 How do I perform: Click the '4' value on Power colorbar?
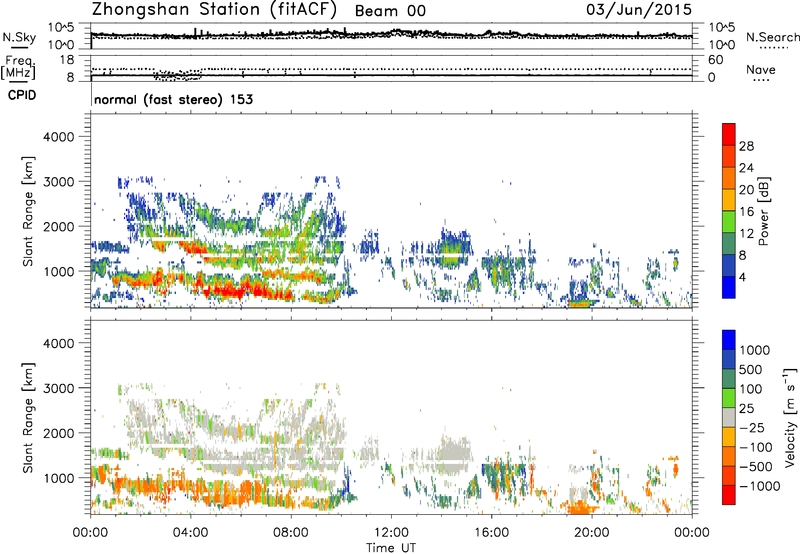[742, 278]
